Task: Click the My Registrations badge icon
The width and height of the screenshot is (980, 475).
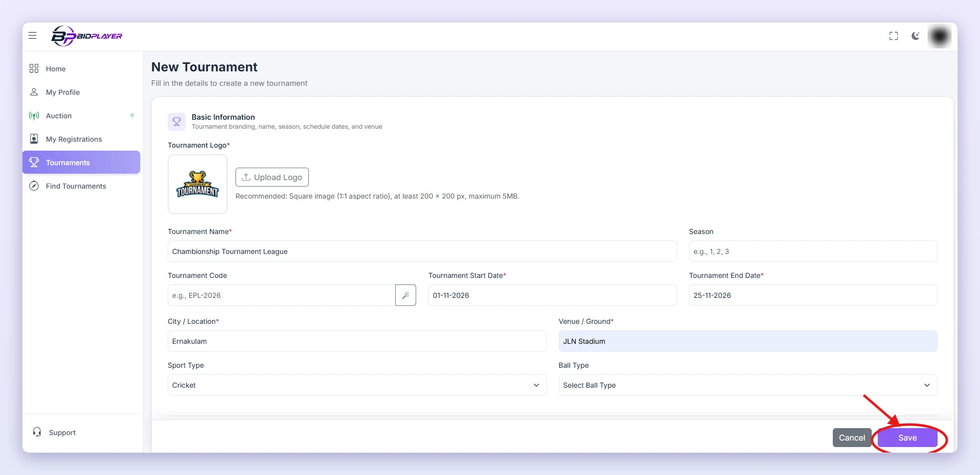Action: pos(34,139)
